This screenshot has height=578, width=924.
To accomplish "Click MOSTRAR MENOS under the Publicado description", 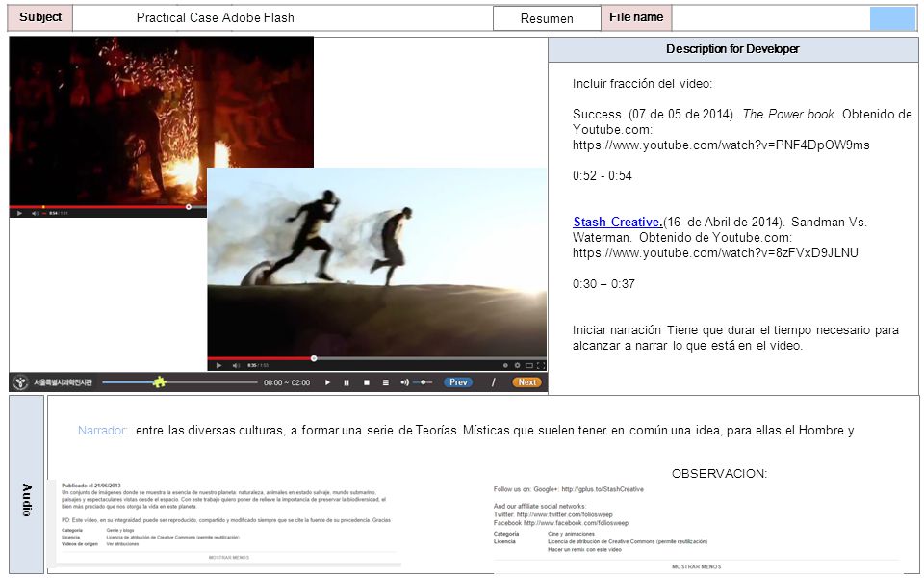I will (x=229, y=558).
